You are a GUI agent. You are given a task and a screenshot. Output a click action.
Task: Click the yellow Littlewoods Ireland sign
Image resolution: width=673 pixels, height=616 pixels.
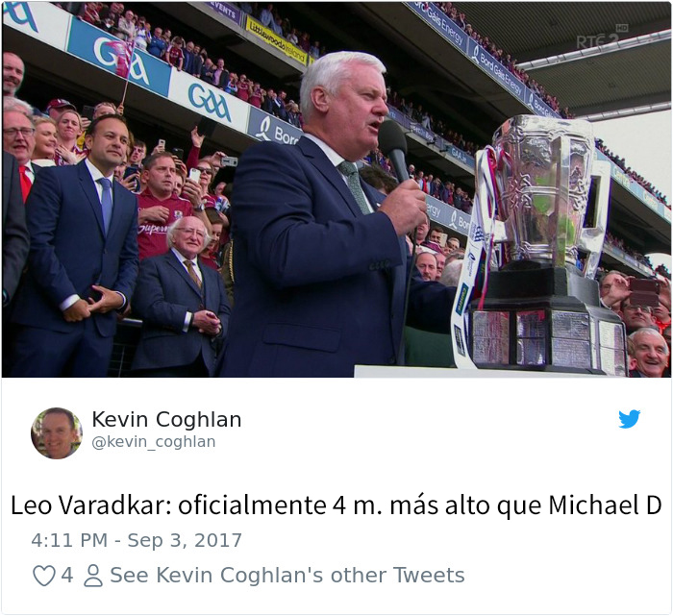pos(277,40)
